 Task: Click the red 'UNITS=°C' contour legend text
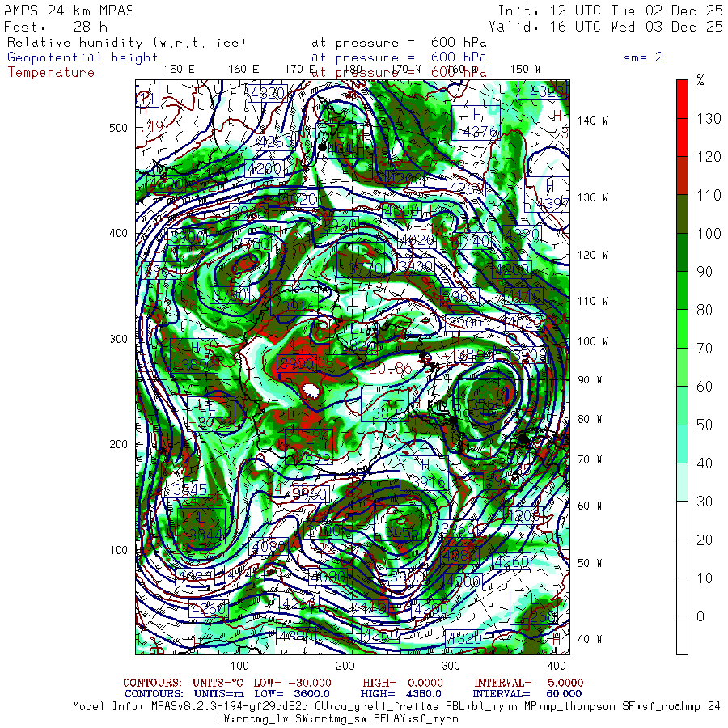[x=219, y=683]
